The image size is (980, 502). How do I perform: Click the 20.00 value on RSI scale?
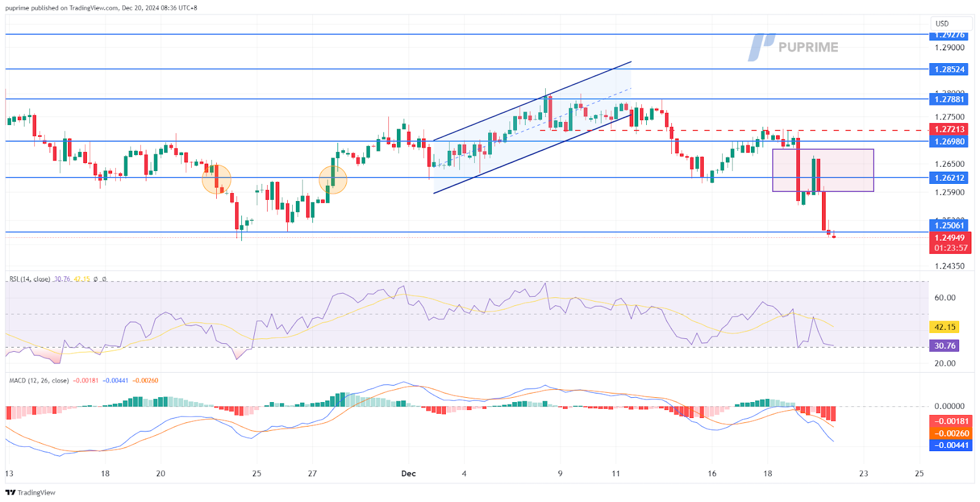pyautogui.click(x=944, y=363)
